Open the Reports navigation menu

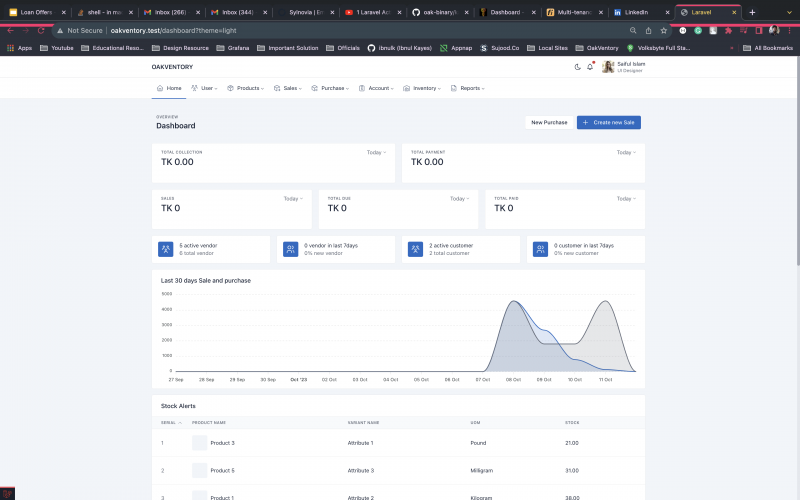pyautogui.click(x=472, y=88)
